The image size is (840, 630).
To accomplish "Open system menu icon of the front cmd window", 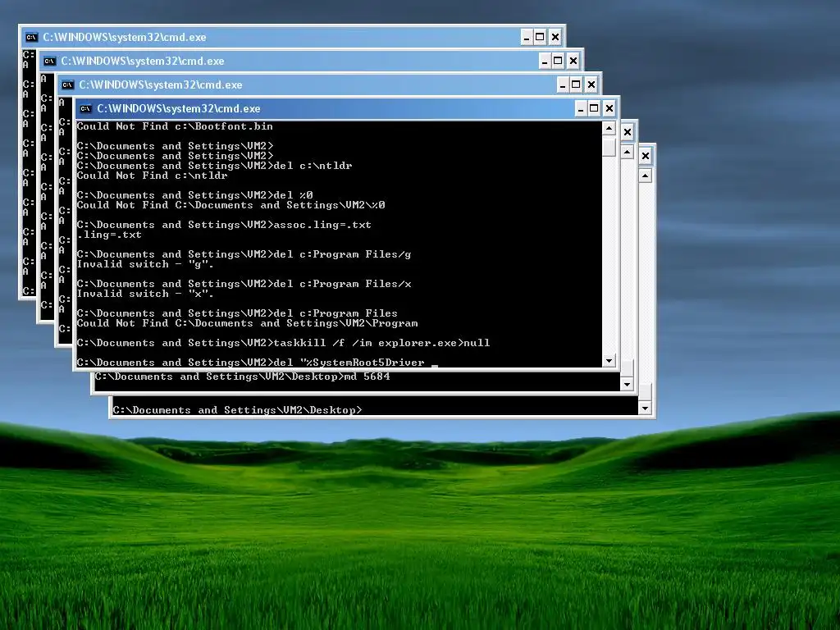I will pos(85,109).
